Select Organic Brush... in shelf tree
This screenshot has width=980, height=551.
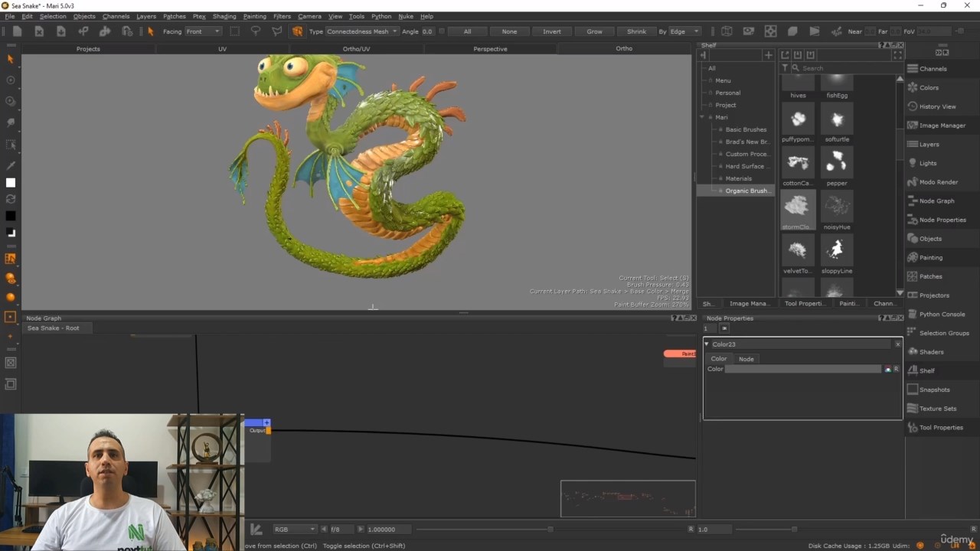(746, 191)
